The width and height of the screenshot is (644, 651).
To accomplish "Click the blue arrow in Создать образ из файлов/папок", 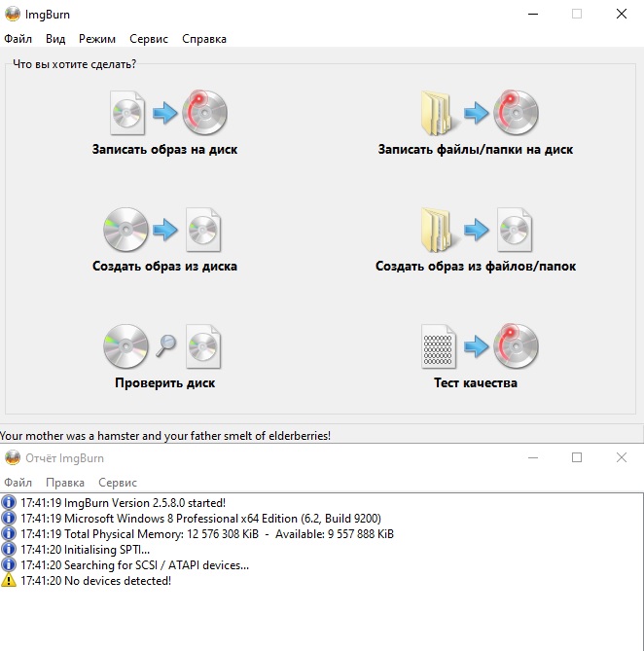I will 476,230.
